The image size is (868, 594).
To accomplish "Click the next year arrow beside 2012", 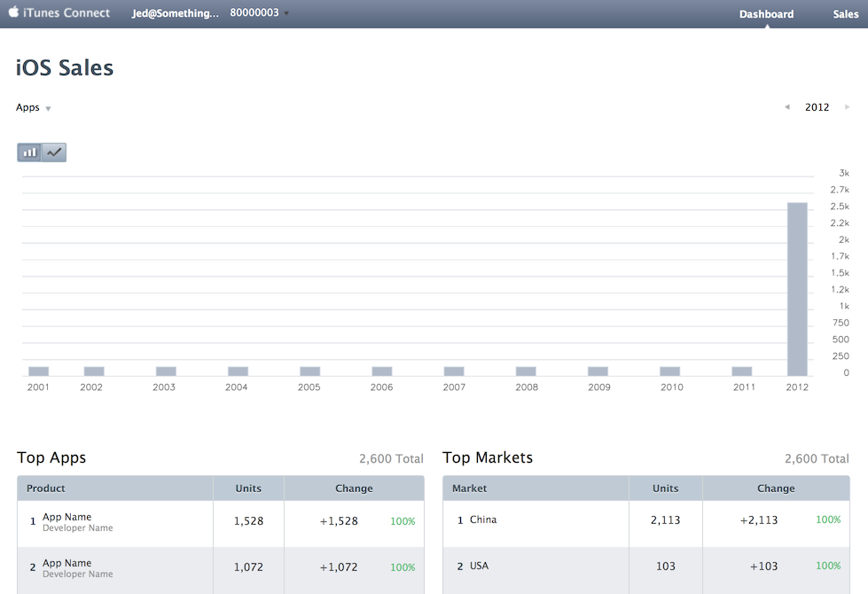I will coord(847,106).
